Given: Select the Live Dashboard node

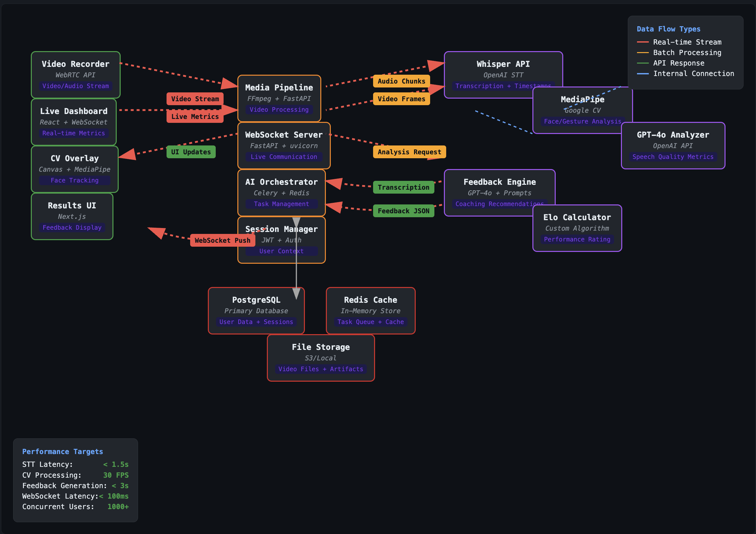Looking at the screenshot, I should click(73, 122).
